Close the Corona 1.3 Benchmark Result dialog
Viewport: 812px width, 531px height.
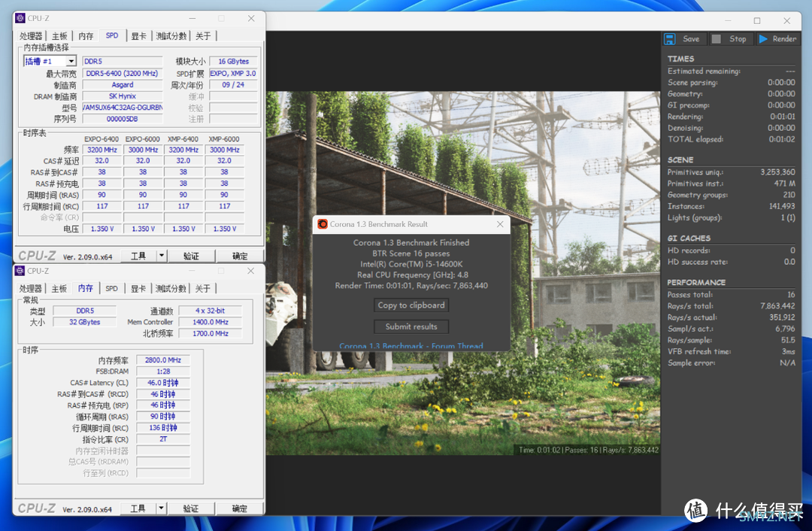tap(500, 224)
